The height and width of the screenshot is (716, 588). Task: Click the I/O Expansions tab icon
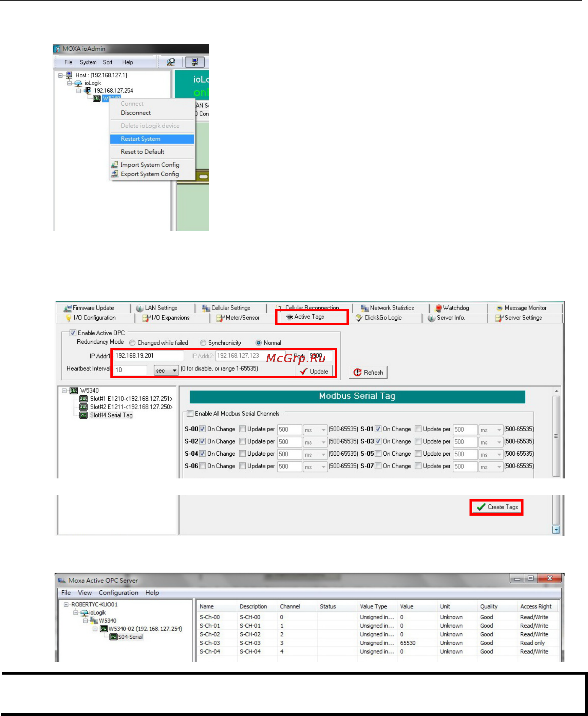tap(147, 318)
